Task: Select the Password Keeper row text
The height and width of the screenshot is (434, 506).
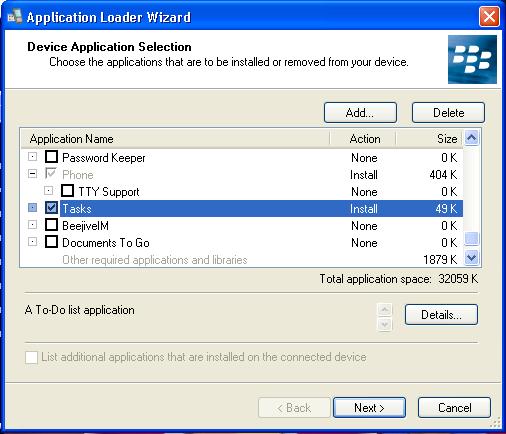Action: pyautogui.click(x=104, y=158)
